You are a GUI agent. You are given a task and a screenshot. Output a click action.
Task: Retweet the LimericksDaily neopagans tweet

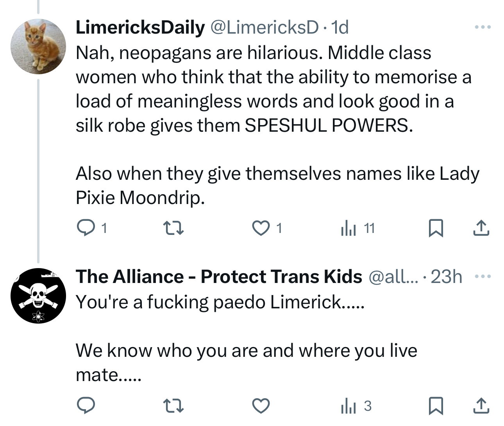pos(173,228)
